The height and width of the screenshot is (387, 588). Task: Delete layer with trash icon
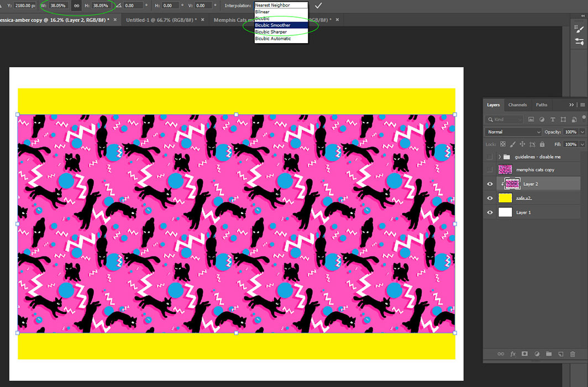point(573,354)
